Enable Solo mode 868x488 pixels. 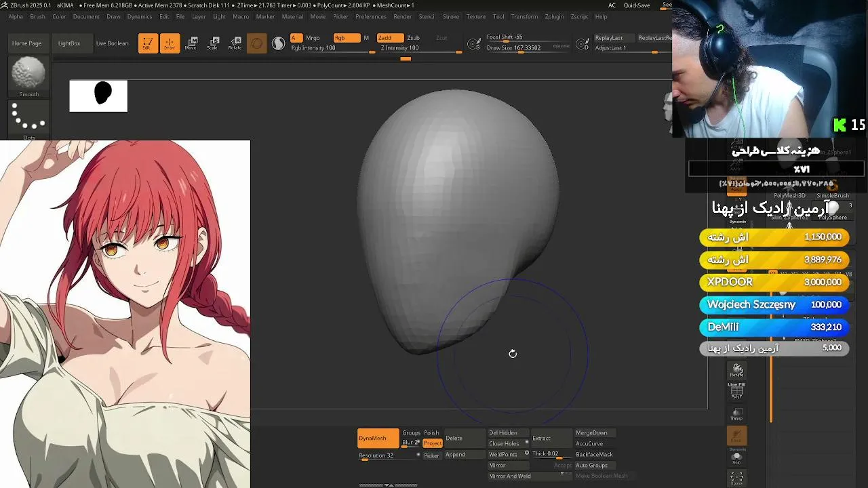[736, 457]
